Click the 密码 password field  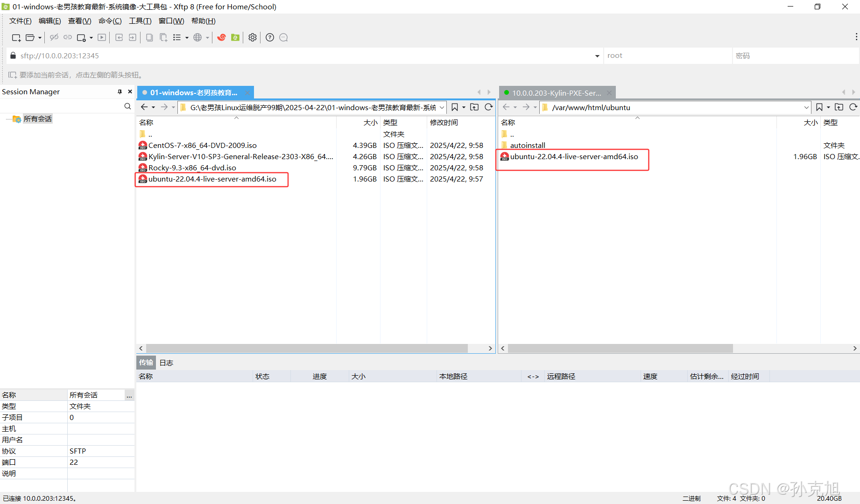[x=796, y=56]
